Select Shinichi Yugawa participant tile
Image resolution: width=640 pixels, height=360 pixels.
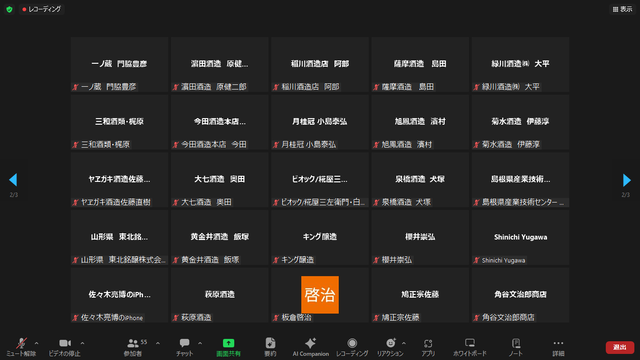520,237
